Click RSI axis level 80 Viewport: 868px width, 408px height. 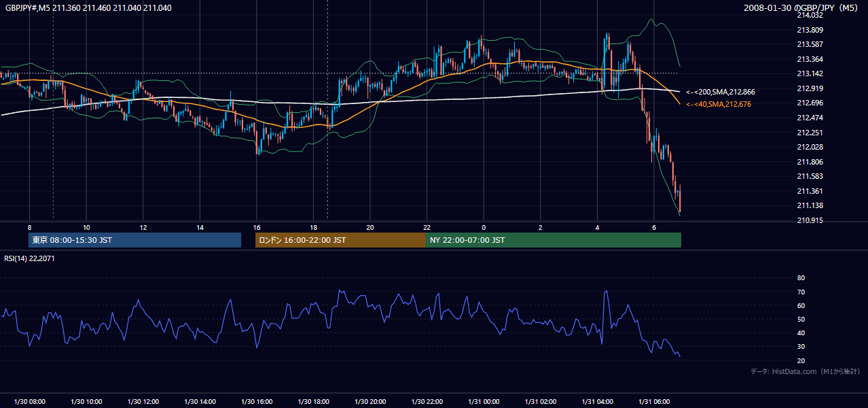click(x=801, y=278)
